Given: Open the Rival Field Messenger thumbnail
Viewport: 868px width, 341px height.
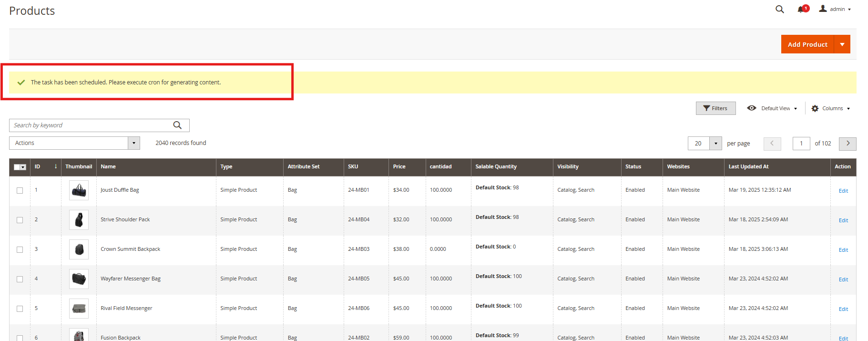Looking at the screenshot, I should point(79,309).
